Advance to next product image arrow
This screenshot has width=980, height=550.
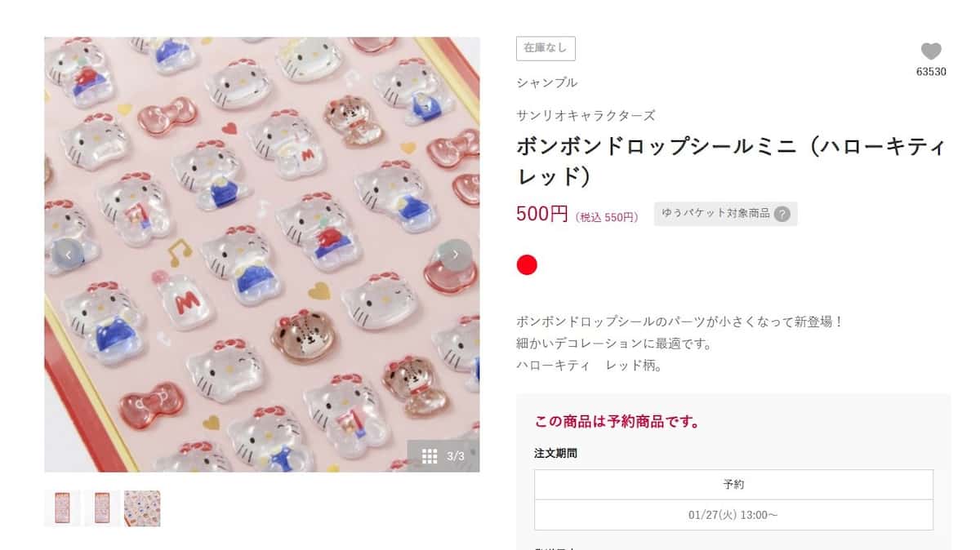(455, 255)
